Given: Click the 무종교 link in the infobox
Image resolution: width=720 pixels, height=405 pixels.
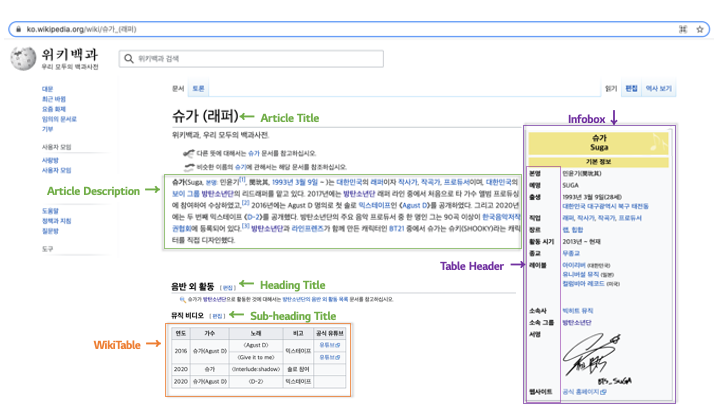Looking at the screenshot, I should [x=571, y=253].
